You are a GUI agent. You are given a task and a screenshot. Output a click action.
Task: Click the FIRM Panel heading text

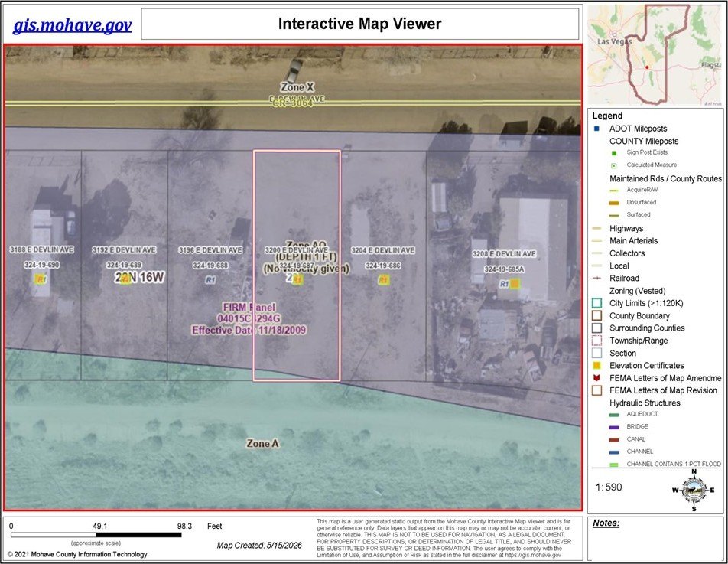(x=249, y=307)
